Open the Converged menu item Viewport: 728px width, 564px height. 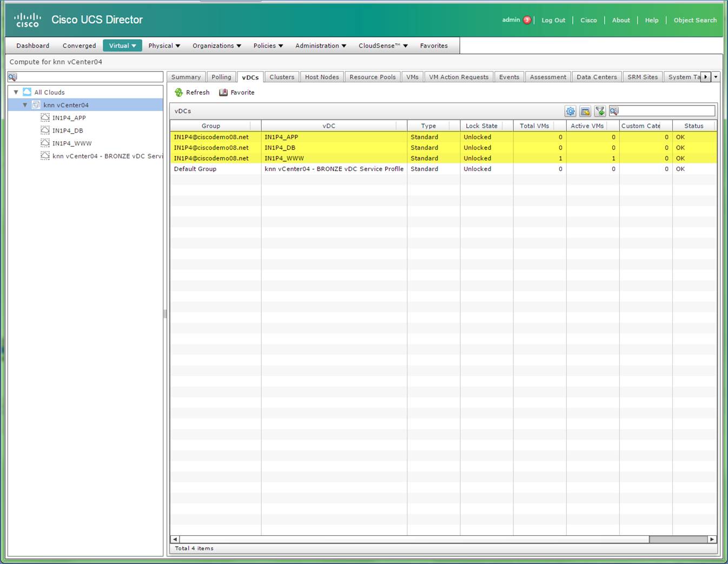(x=79, y=45)
